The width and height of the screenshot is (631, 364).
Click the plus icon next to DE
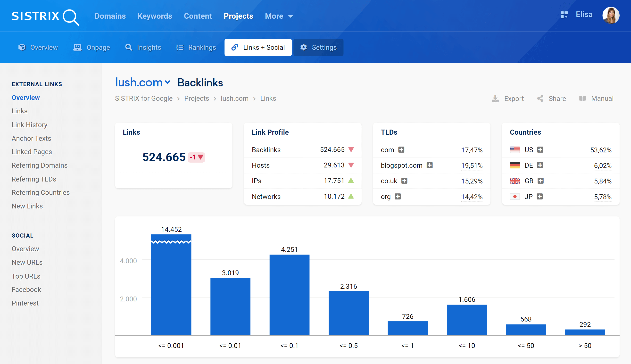tap(540, 165)
